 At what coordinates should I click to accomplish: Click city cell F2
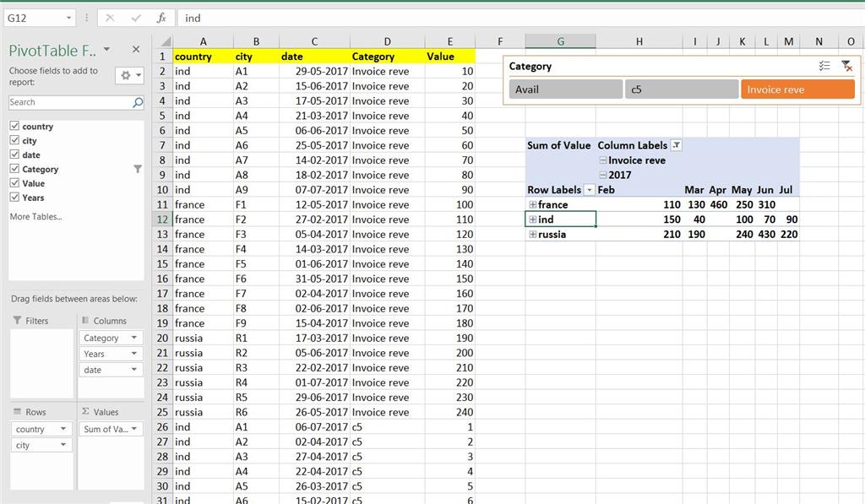click(x=256, y=219)
